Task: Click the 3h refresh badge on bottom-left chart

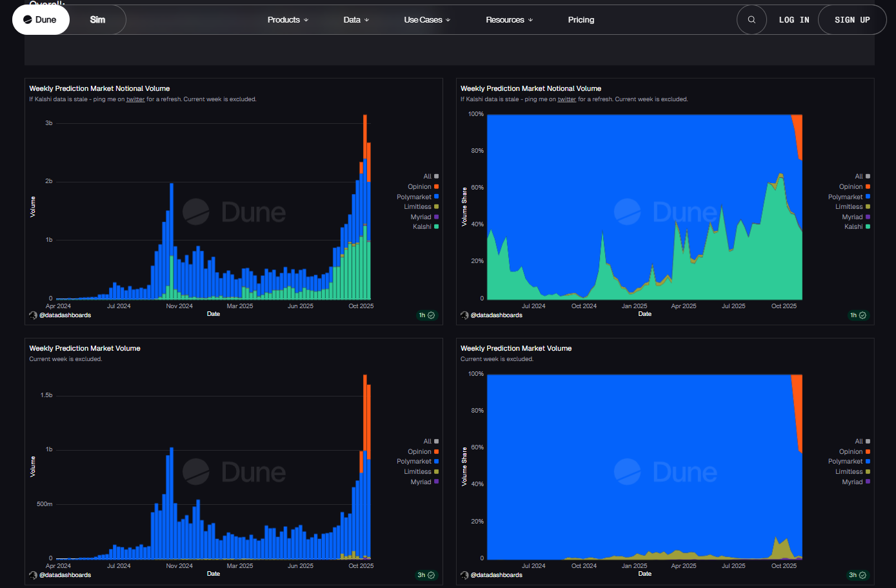Action: [426, 575]
